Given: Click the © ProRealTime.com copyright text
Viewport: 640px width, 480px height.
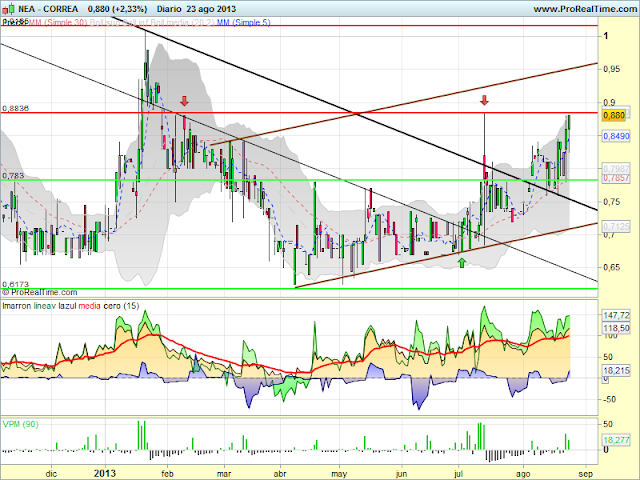Looking at the screenshot, I should click(40, 292).
